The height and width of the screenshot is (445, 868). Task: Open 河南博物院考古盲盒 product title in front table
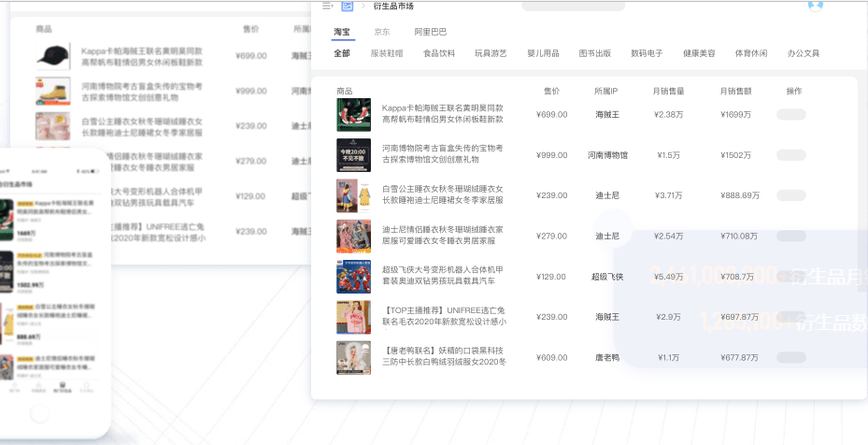(442, 154)
